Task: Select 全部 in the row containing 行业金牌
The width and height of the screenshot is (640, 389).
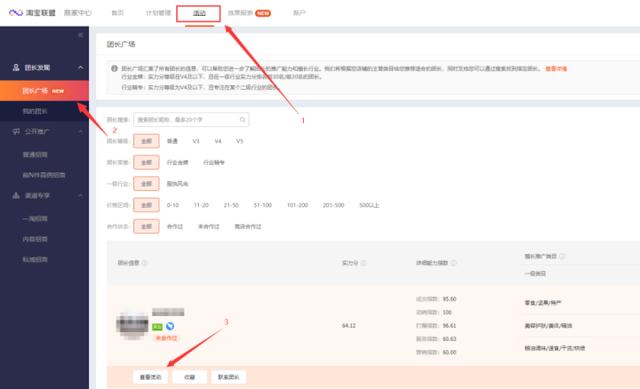Action: 146,162
